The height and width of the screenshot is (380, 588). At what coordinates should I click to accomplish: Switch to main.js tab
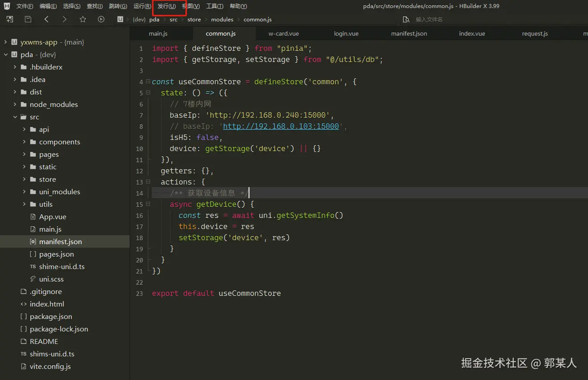point(158,33)
